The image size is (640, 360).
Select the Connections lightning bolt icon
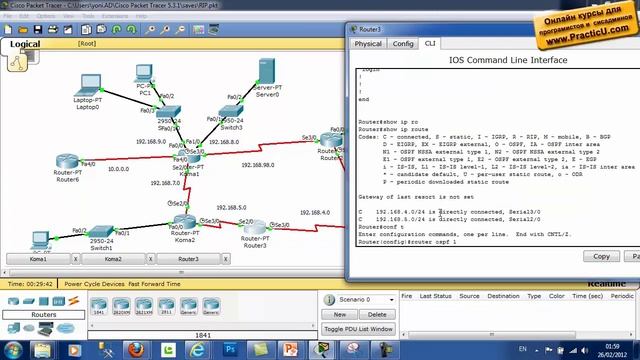[x=73, y=301]
